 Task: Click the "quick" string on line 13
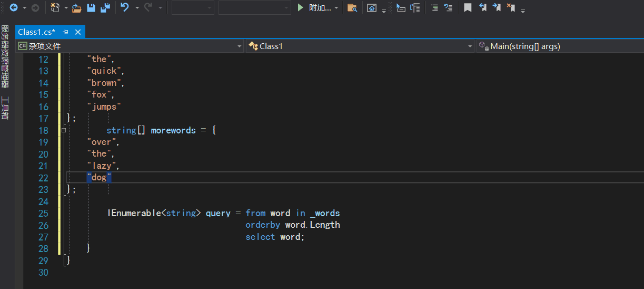pos(105,71)
